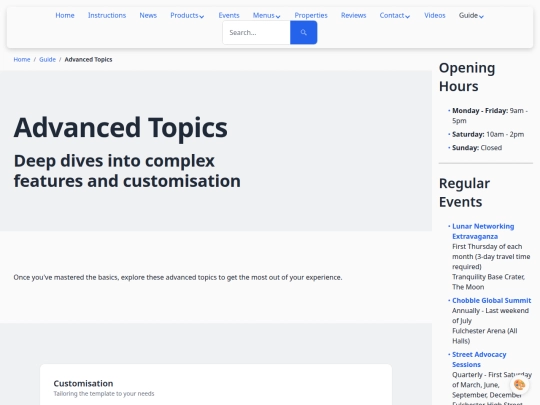The height and width of the screenshot is (405, 540).
Task: Click the Customisation card heading
Action: pyautogui.click(x=83, y=383)
